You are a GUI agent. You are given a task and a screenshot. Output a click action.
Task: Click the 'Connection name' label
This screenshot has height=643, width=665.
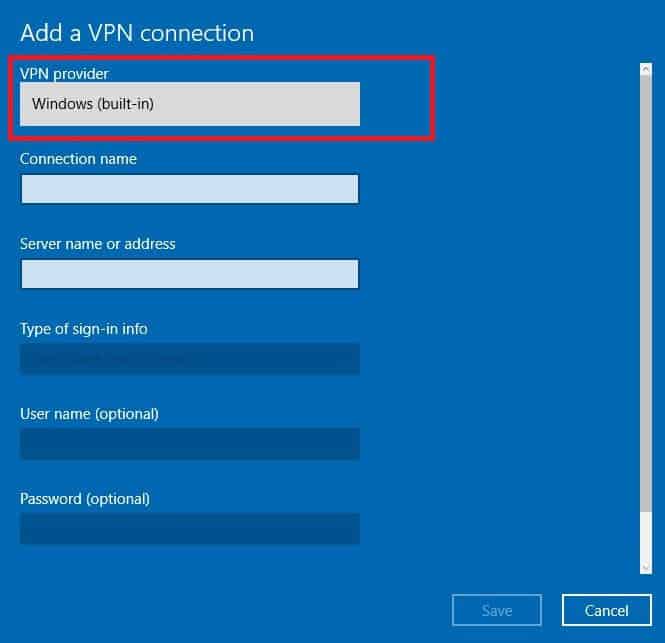click(78, 159)
